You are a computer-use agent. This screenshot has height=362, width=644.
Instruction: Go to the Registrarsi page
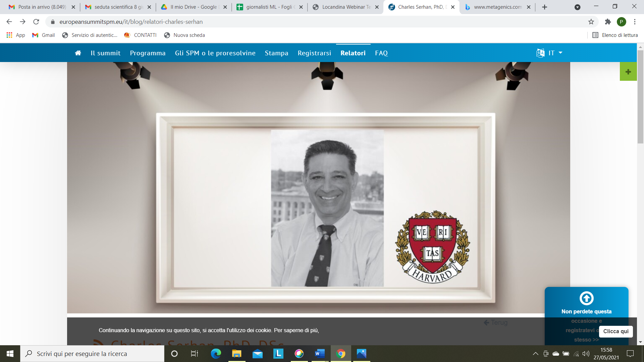point(314,53)
